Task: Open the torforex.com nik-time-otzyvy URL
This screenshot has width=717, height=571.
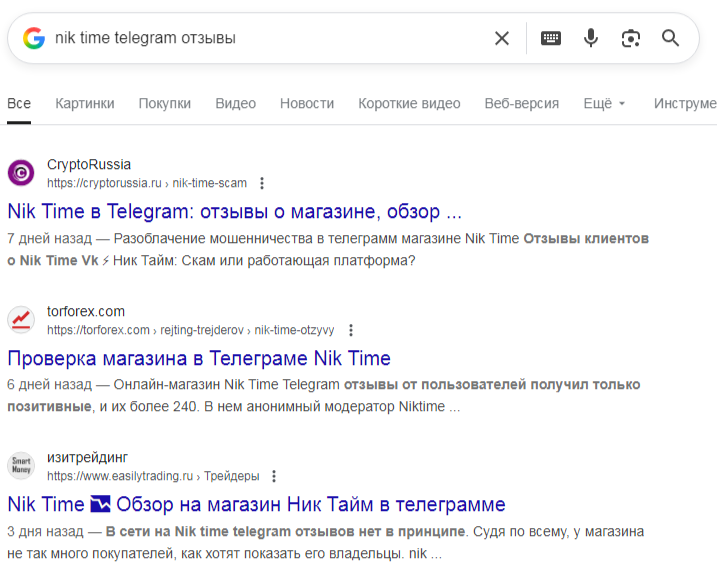Action: [190, 330]
